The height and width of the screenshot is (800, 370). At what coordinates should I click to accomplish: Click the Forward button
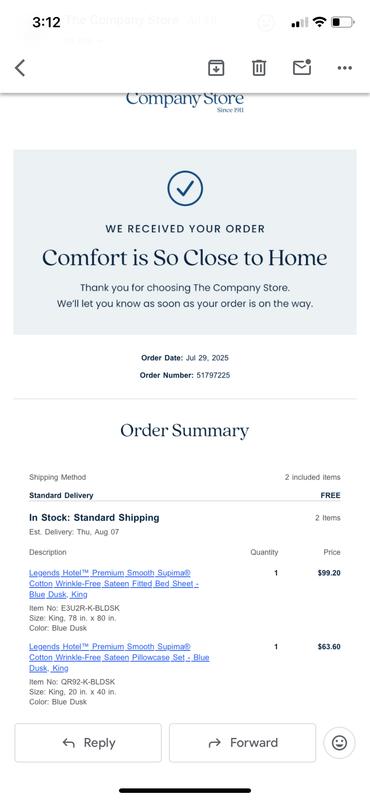[x=242, y=743]
